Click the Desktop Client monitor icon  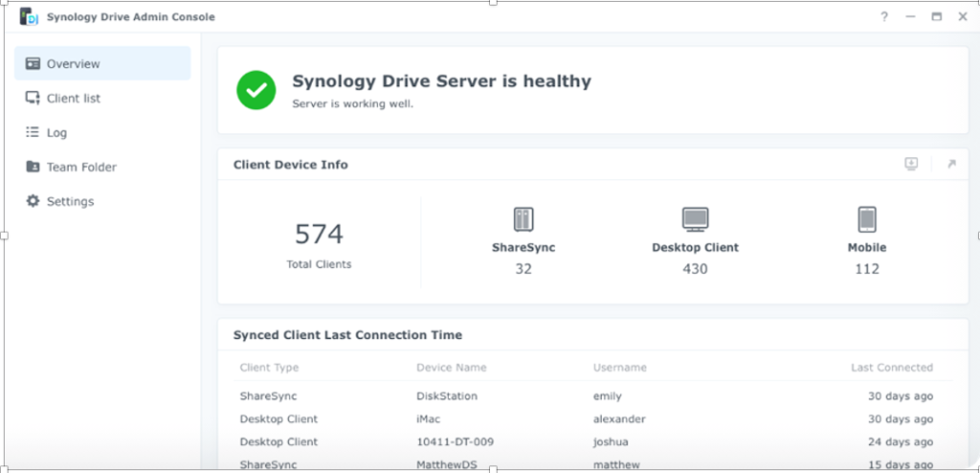point(695,219)
